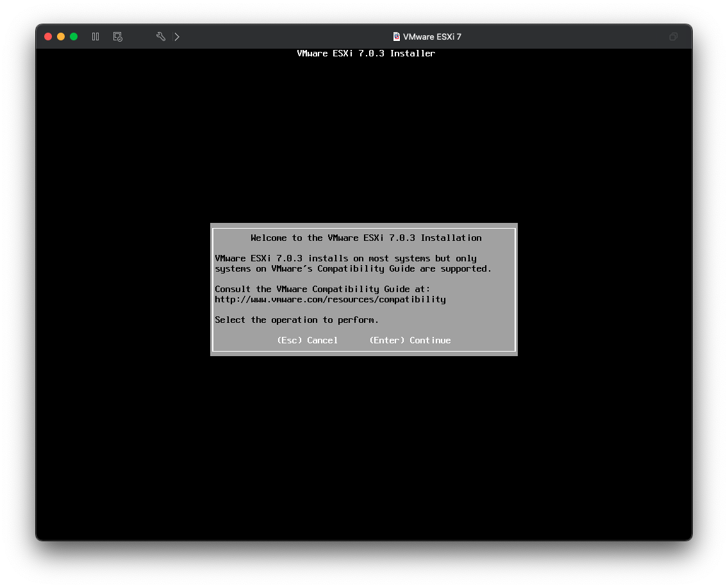Click 'Select the operation to perform' text
The height and width of the screenshot is (588, 728).
pyautogui.click(x=297, y=320)
